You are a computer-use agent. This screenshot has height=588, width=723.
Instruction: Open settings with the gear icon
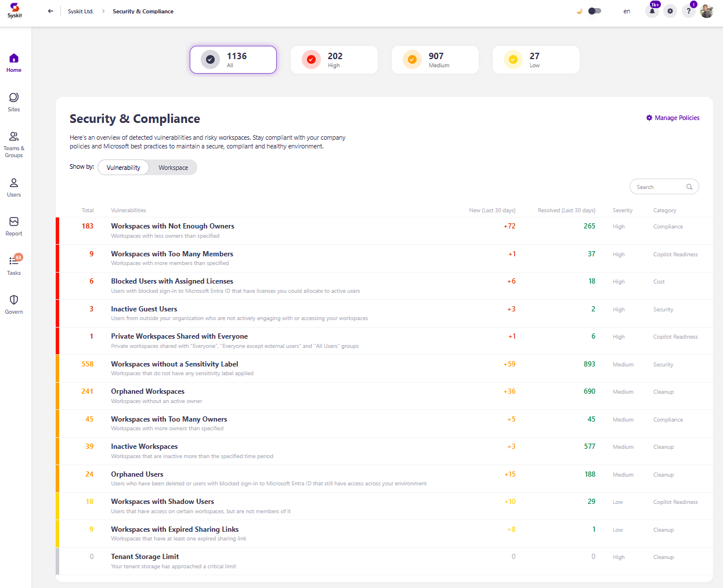[670, 11]
